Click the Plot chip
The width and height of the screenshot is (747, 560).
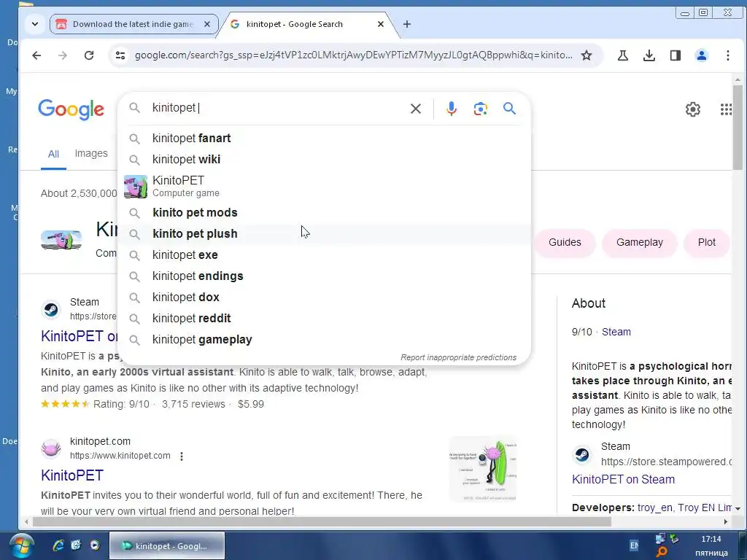706,242
